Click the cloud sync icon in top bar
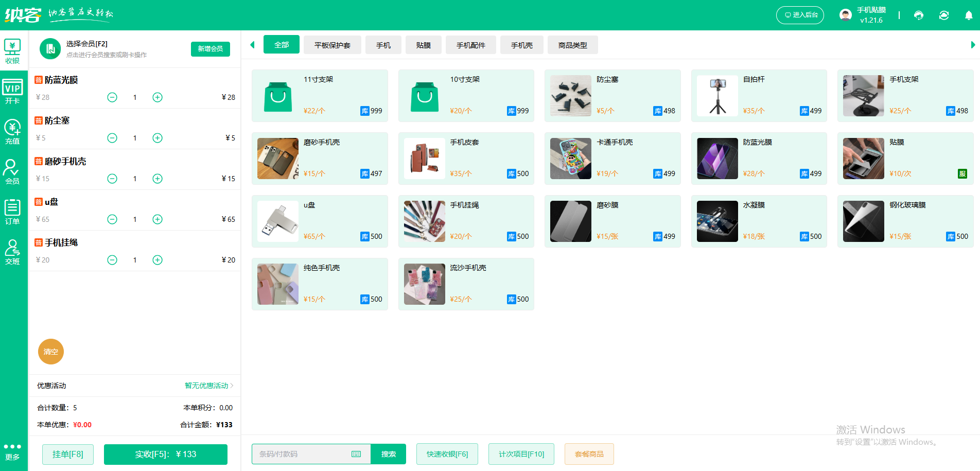 [944, 15]
